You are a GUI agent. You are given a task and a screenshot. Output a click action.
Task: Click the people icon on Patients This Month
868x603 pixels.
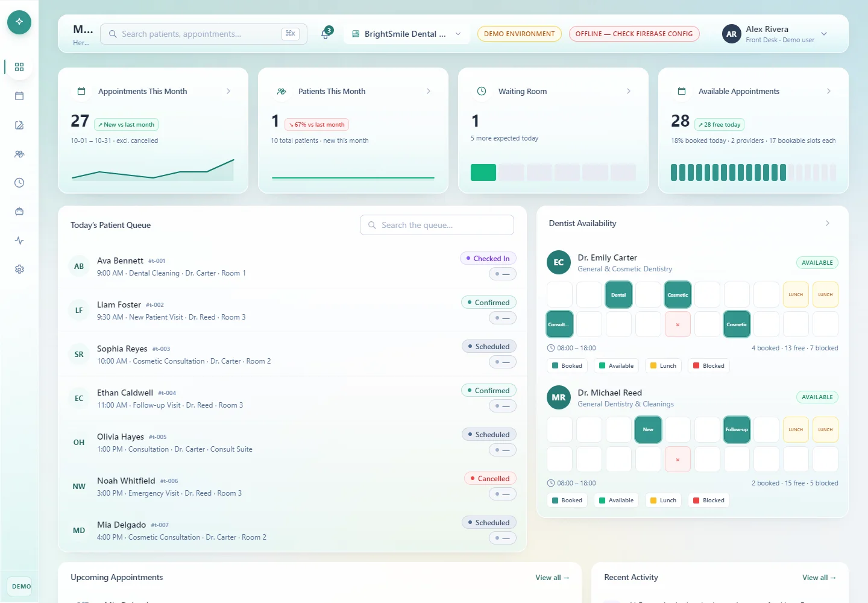[x=281, y=91]
